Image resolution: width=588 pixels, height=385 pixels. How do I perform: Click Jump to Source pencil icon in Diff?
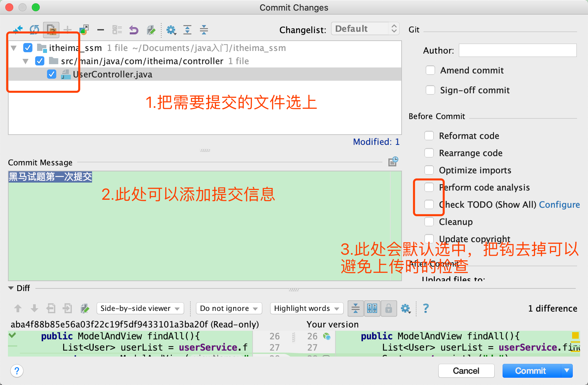click(85, 309)
